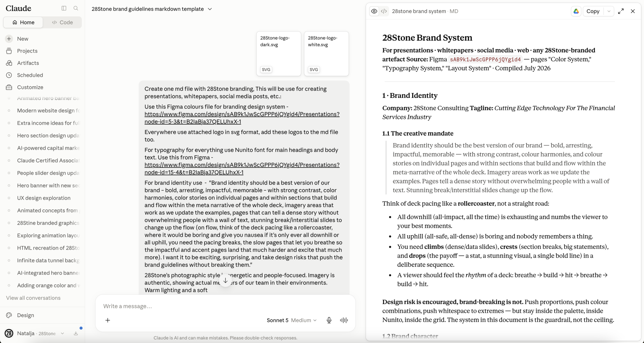Image resolution: width=644 pixels, height=343 pixels.
Task: Open Scheduled in sidebar
Action: 42,75
